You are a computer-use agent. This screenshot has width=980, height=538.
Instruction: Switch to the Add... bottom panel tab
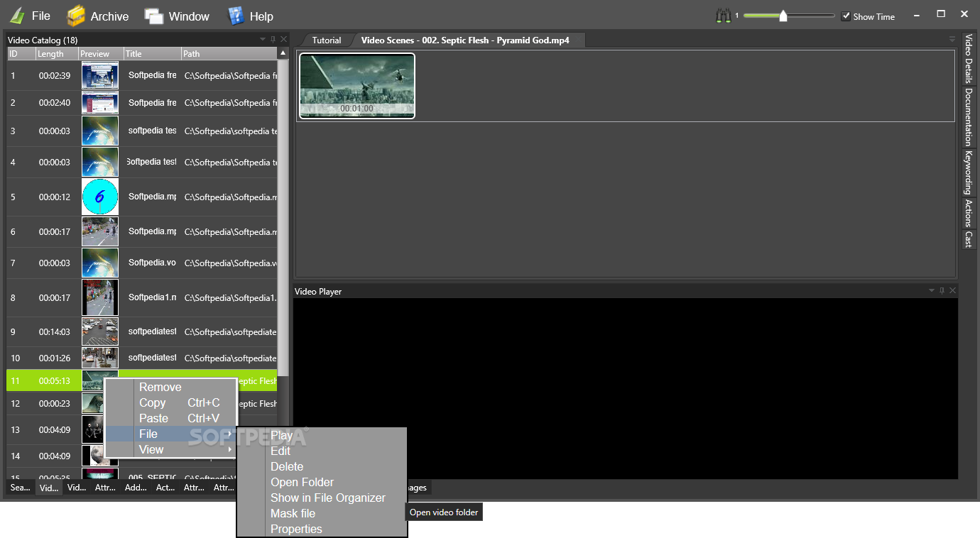135,488
